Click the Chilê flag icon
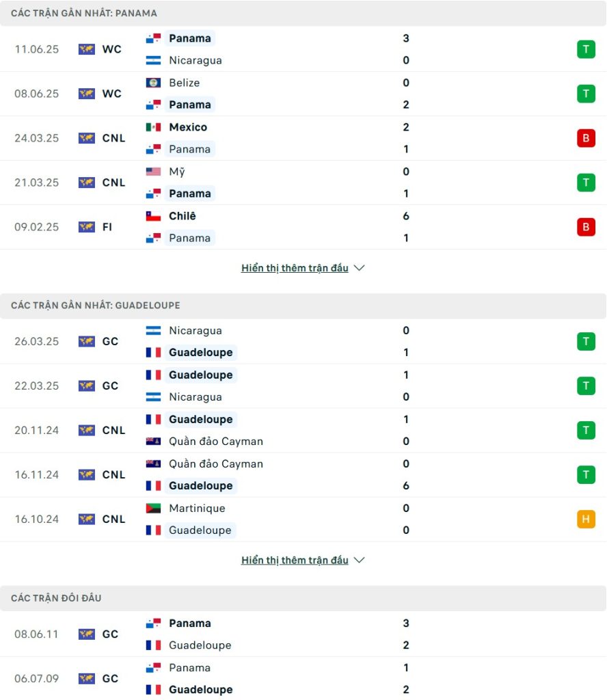Image resolution: width=607 pixels, height=700 pixels. pos(153,216)
